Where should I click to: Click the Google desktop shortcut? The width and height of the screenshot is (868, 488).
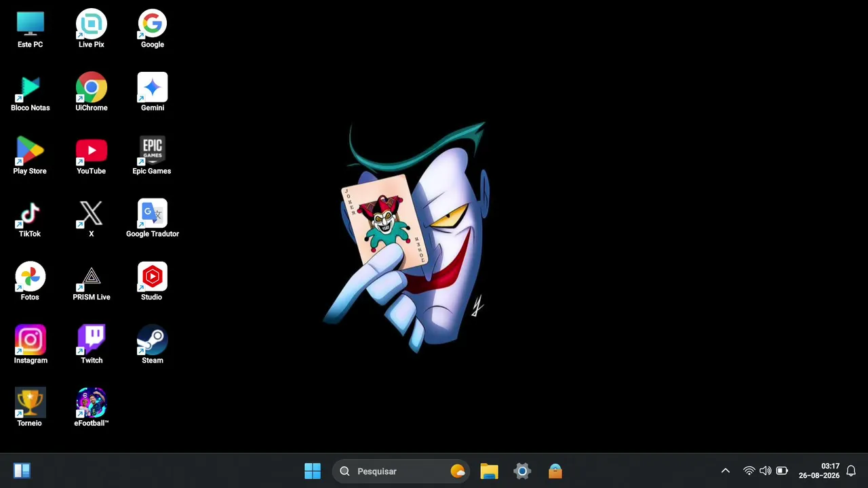[153, 30]
